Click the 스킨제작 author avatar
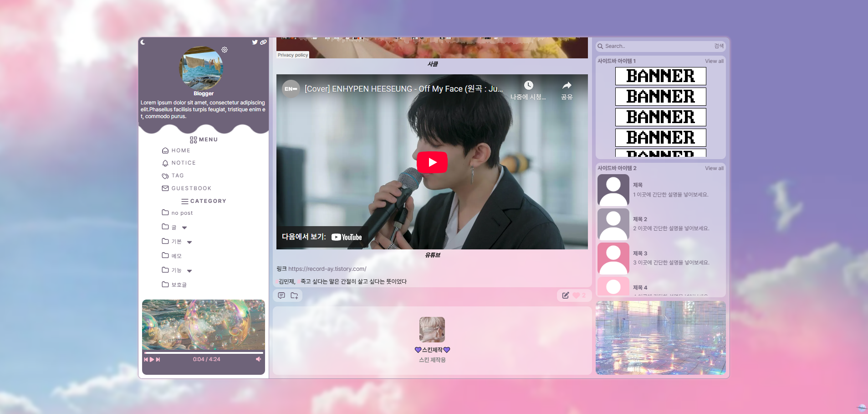 432,330
